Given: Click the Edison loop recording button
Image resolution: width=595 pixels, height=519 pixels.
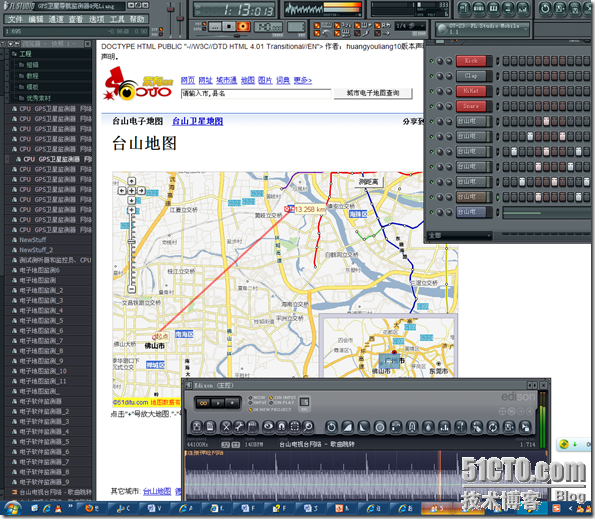Looking at the screenshot, I should coord(203,403).
